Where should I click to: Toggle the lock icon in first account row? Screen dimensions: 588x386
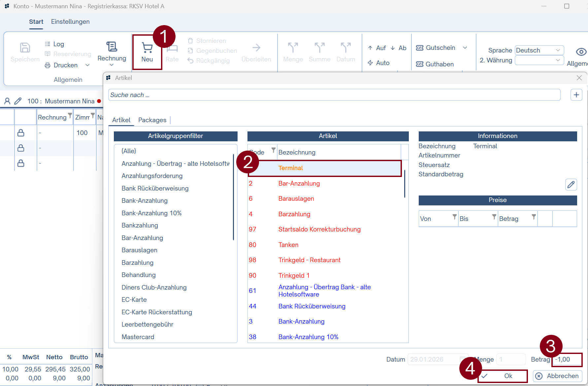21,133
